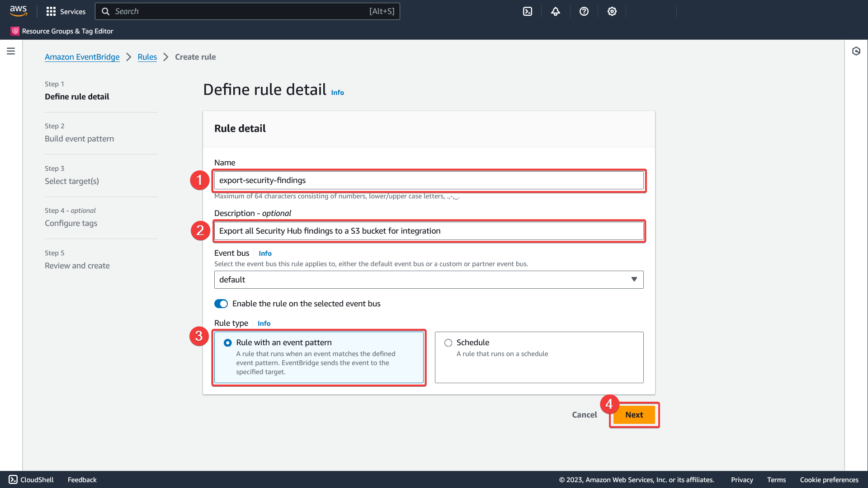Select Step 1 Define rule detail

click(x=77, y=97)
